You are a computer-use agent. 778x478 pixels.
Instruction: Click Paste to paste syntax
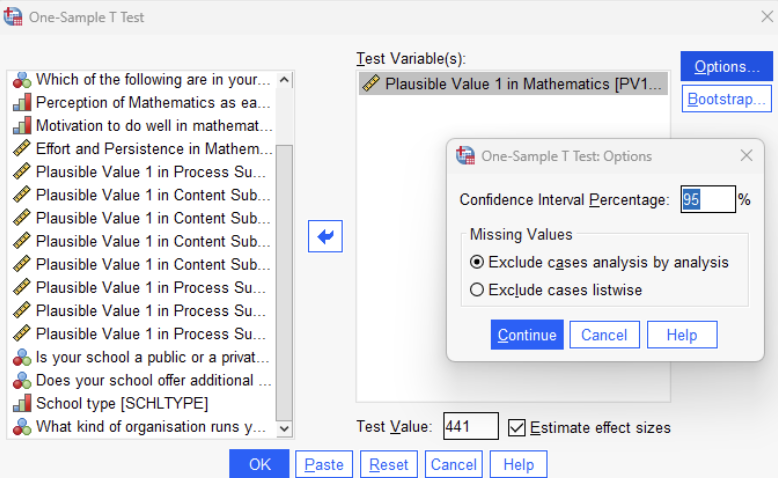324,464
